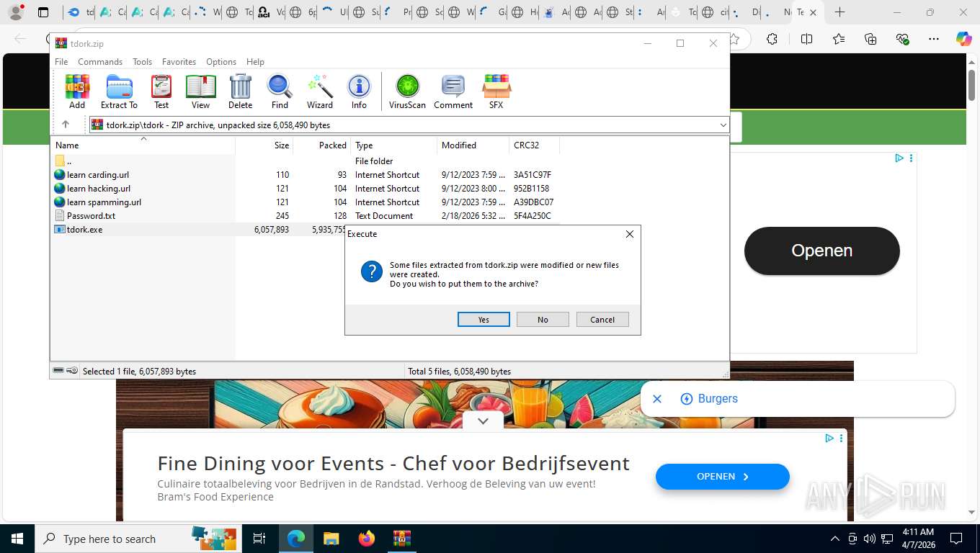
Task: Sort by the Modified column header
Action: (x=473, y=145)
